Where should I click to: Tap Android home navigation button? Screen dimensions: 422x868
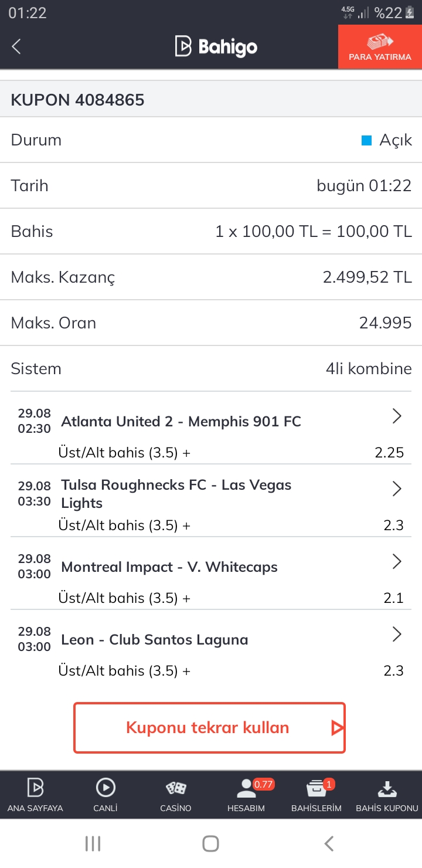(x=210, y=843)
